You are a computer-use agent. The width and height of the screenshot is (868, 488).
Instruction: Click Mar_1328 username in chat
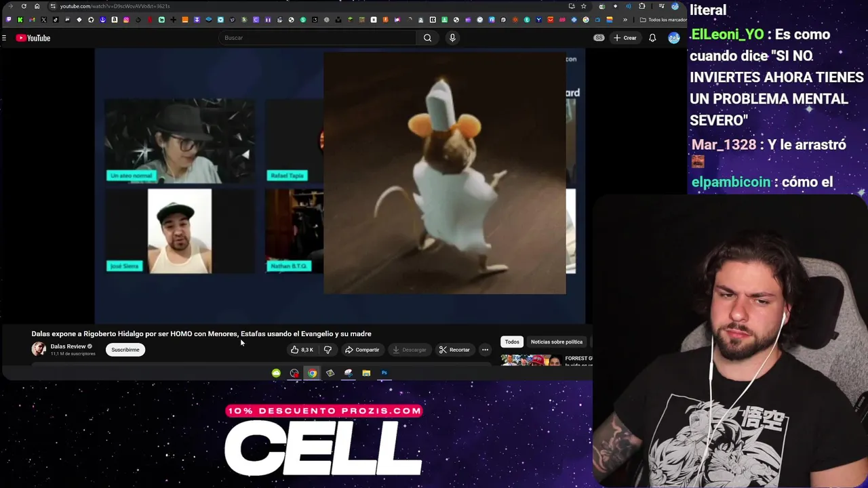click(x=724, y=144)
